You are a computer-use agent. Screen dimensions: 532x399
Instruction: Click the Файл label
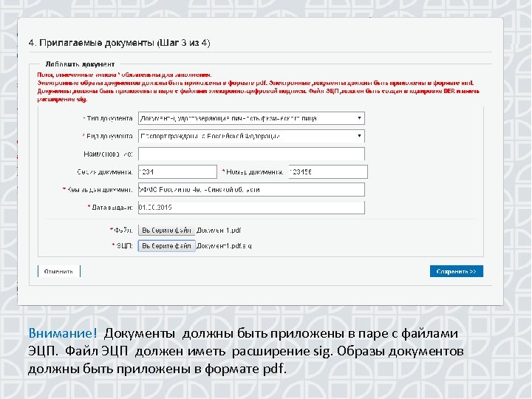pos(123,230)
